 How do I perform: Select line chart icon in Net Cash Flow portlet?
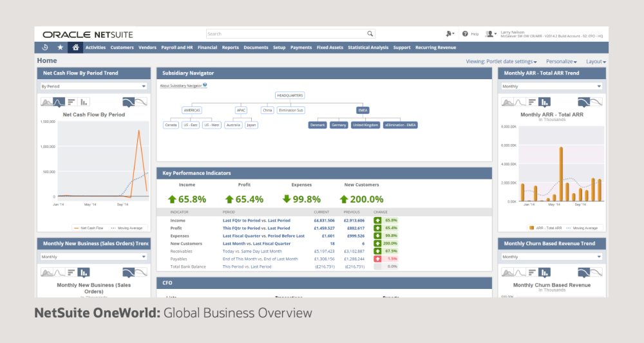tap(59, 102)
